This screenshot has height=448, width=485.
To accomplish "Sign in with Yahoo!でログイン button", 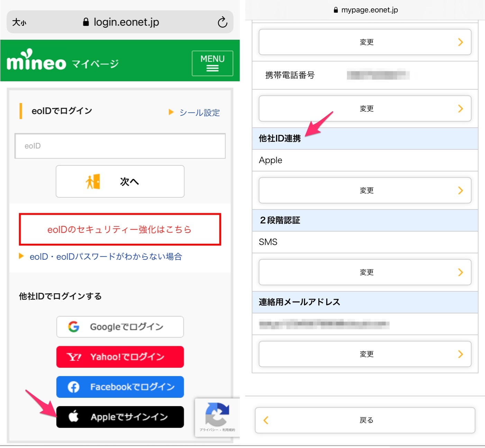I will click(120, 357).
